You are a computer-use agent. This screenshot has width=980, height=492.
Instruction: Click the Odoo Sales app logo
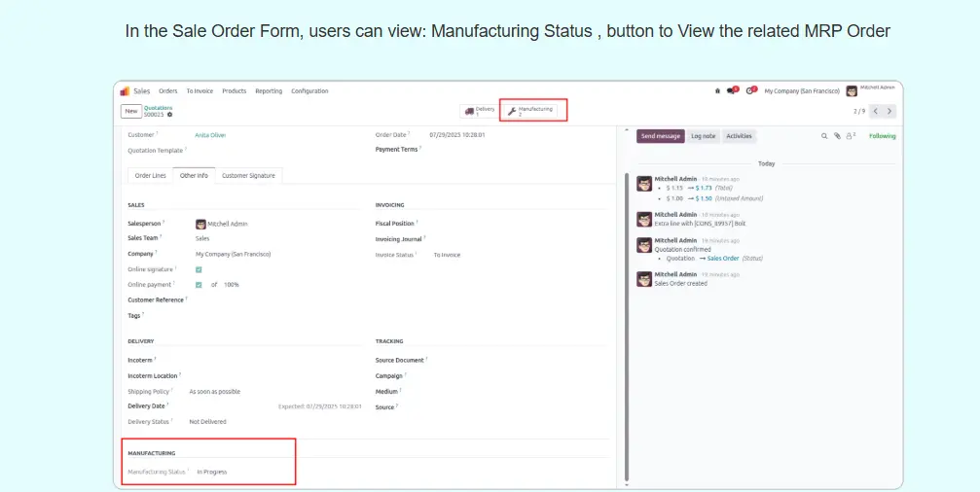(125, 91)
